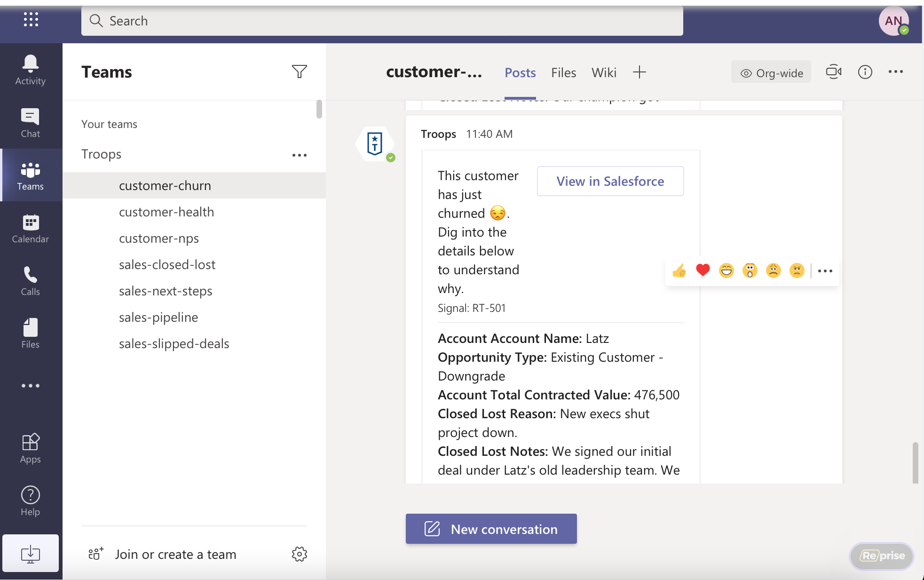The height and width of the screenshot is (580, 924).
Task: Start a New conversation
Action: tap(491, 529)
